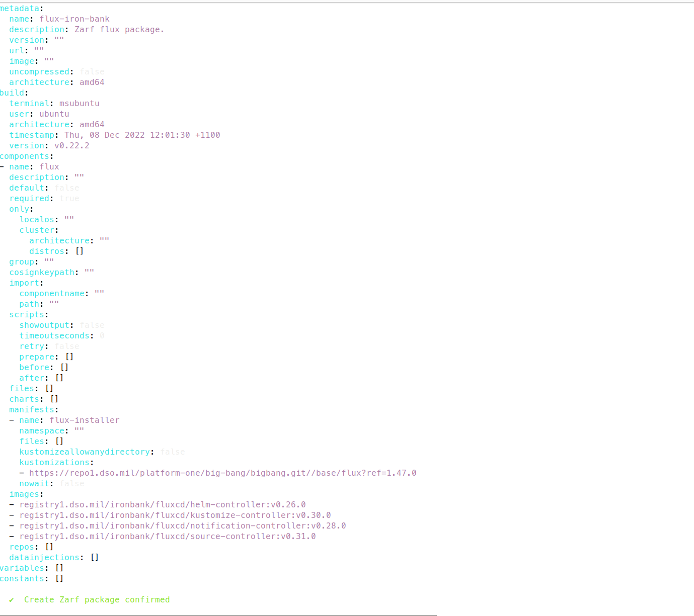
Task: Click the required true field value
Action: [x=70, y=198]
